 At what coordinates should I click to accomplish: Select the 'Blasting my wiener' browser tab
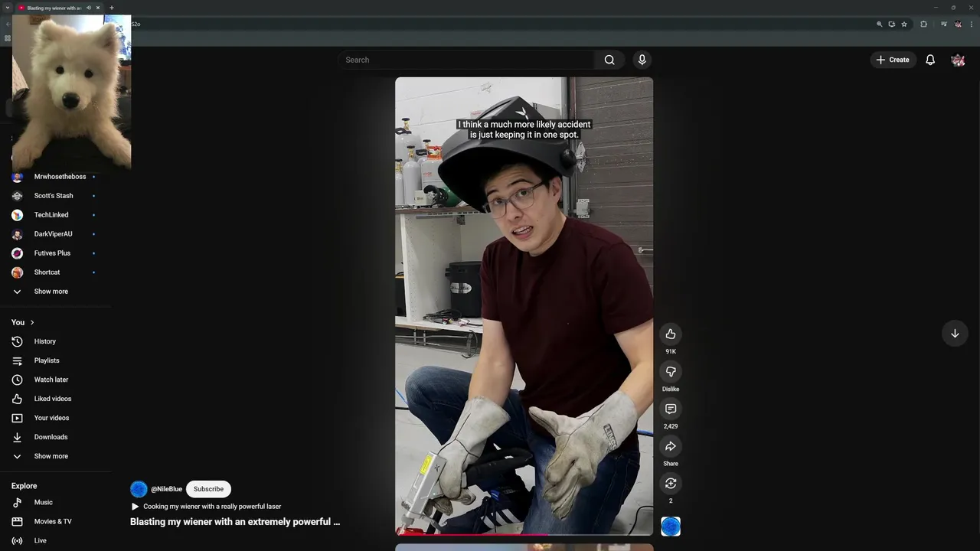pyautogui.click(x=54, y=8)
